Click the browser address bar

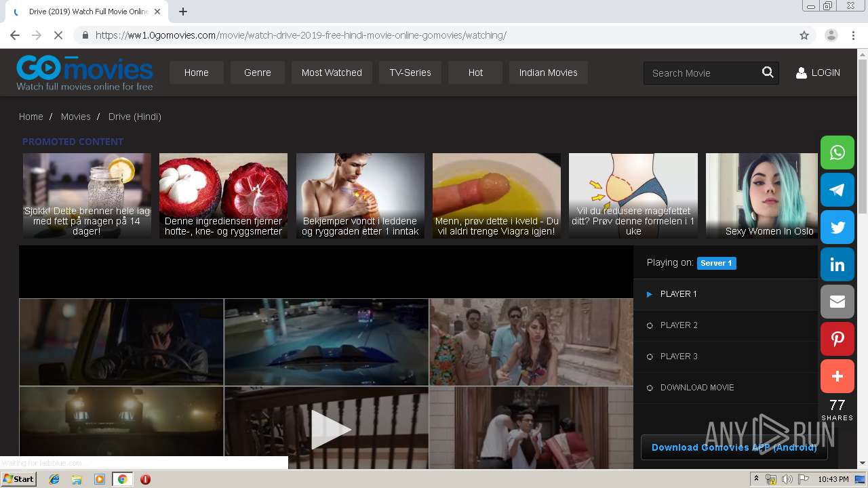tap(434, 35)
